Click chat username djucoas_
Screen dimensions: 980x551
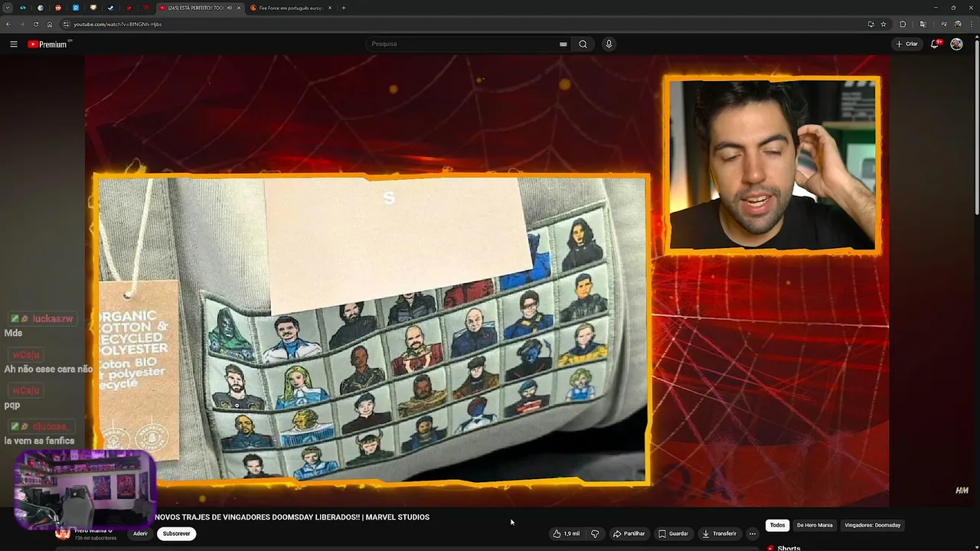(52, 426)
